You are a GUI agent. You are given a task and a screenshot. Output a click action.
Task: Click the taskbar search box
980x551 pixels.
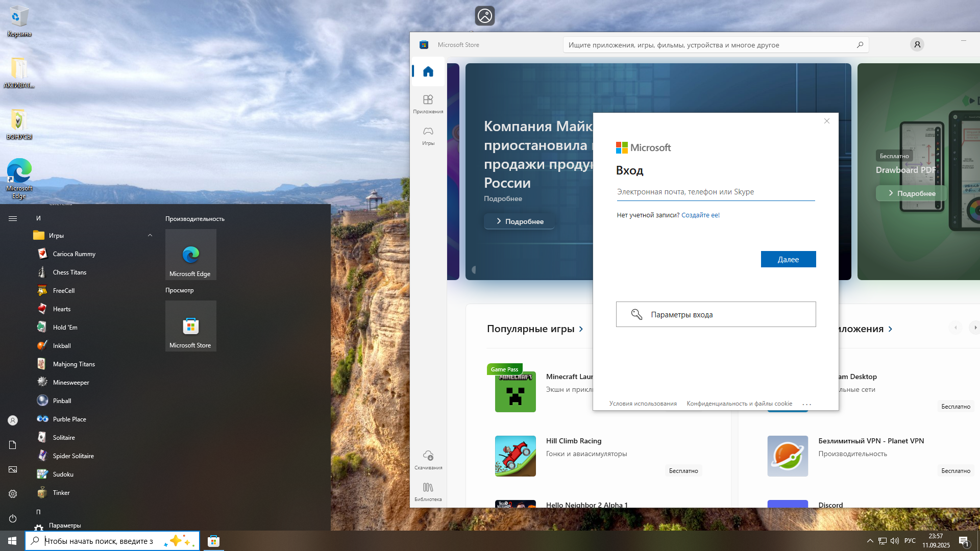[112, 541]
